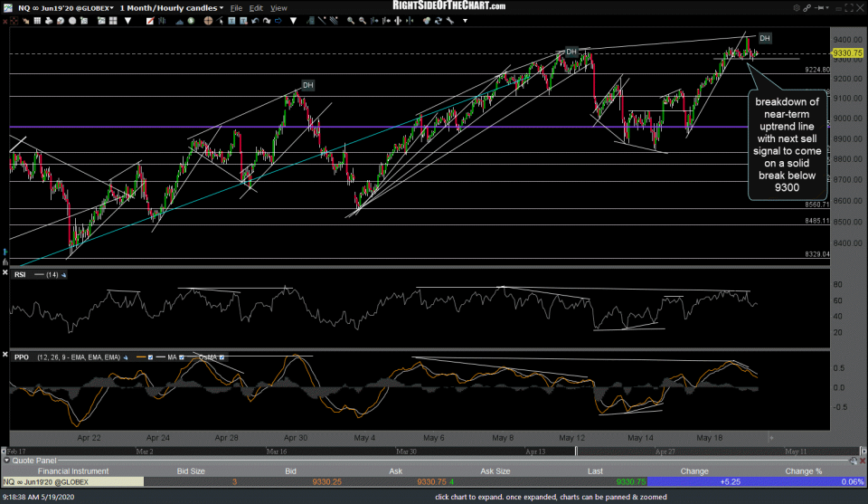This screenshot has width=868, height=504.
Task: Click the chart application icon at top-left
Action: [x=8, y=8]
